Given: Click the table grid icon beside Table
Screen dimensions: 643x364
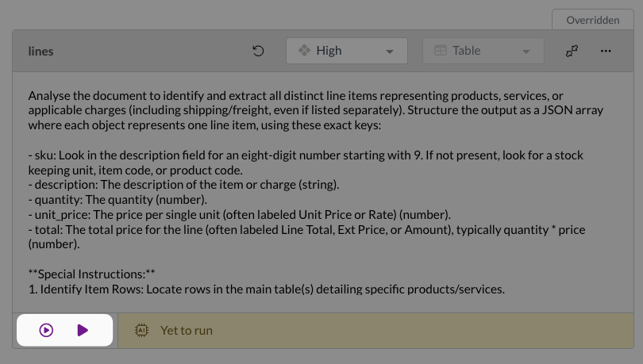Looking at the screenshot, I should 441,51.
